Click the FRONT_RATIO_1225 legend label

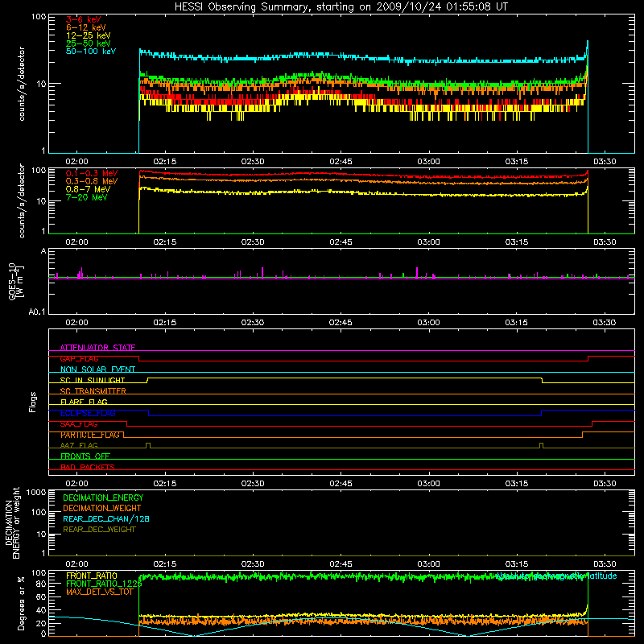104,584
